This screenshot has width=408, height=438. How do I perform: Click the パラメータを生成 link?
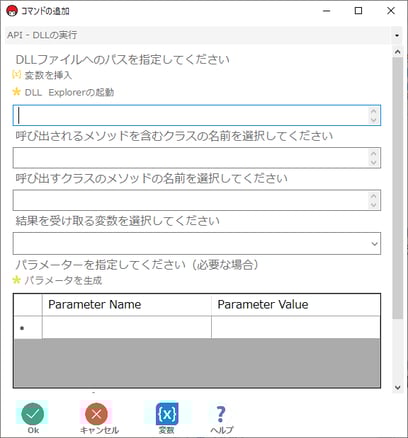63,280
